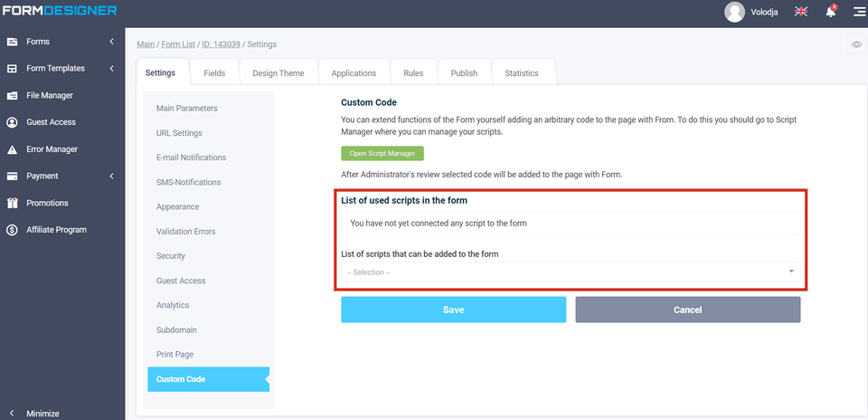Toggle form preview with the eye icon
The image size is (868, 420).
[x=855, y=44]
